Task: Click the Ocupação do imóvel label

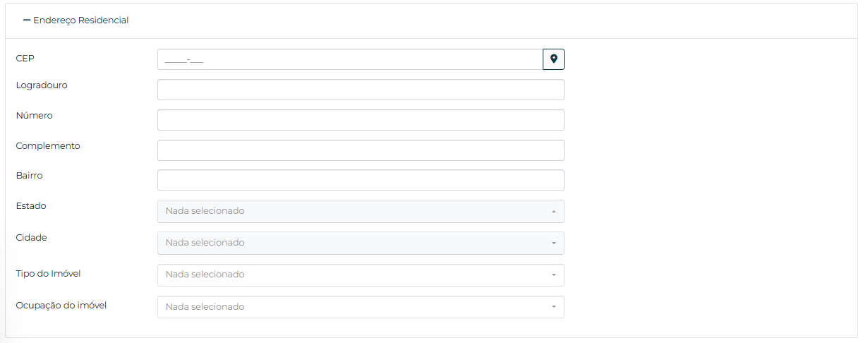Action: pyautogui.click(x=61, y=306)
